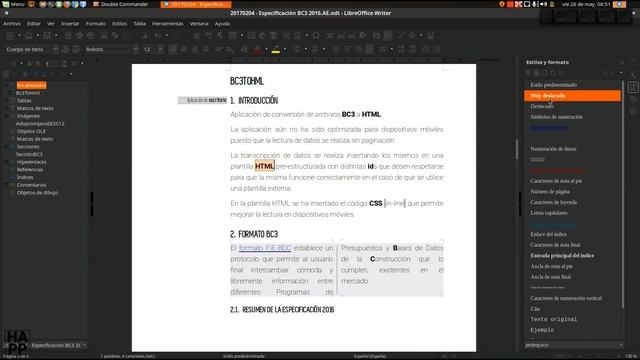
Task: Open the Herramientas menu
Action: pyautogui.click(x=167, y=24)
